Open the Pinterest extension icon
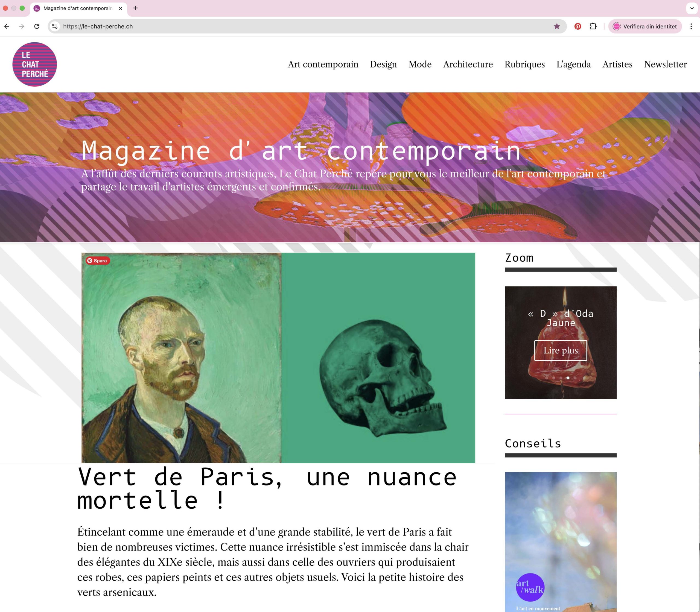 click(x=578, y=26)
